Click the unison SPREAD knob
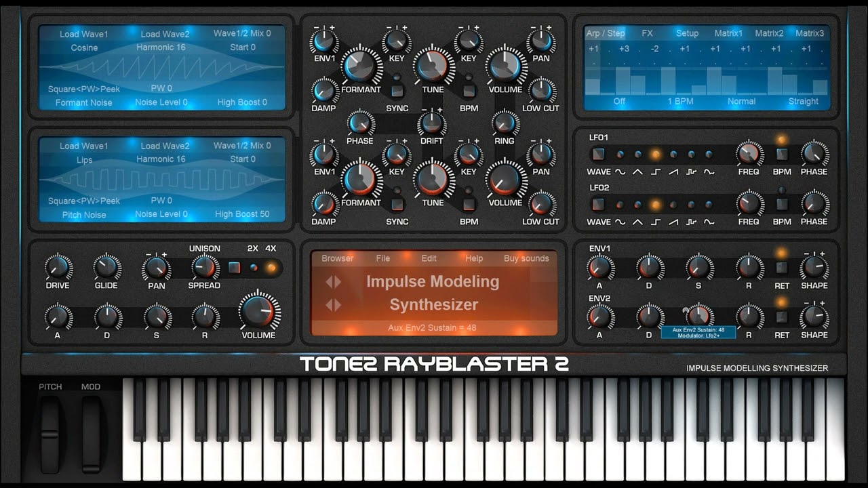Image resolution: width=868 pixels, height=488 pixels. [203, 268]
